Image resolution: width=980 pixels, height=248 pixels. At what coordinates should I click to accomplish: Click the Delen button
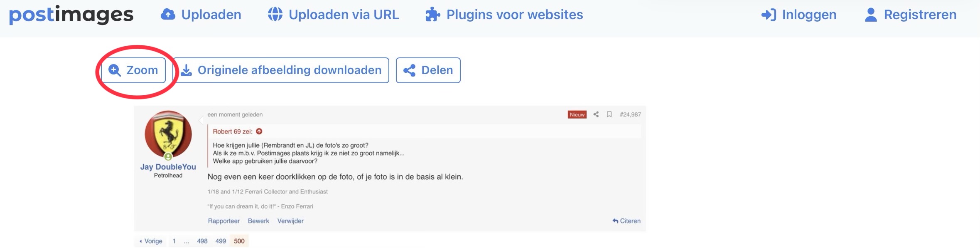(428, 70)
